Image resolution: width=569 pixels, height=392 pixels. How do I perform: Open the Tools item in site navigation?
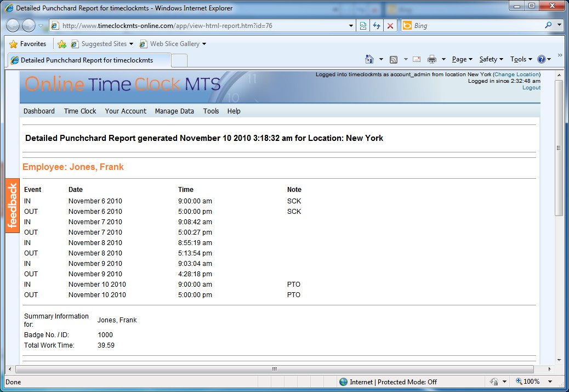point(211,111)
